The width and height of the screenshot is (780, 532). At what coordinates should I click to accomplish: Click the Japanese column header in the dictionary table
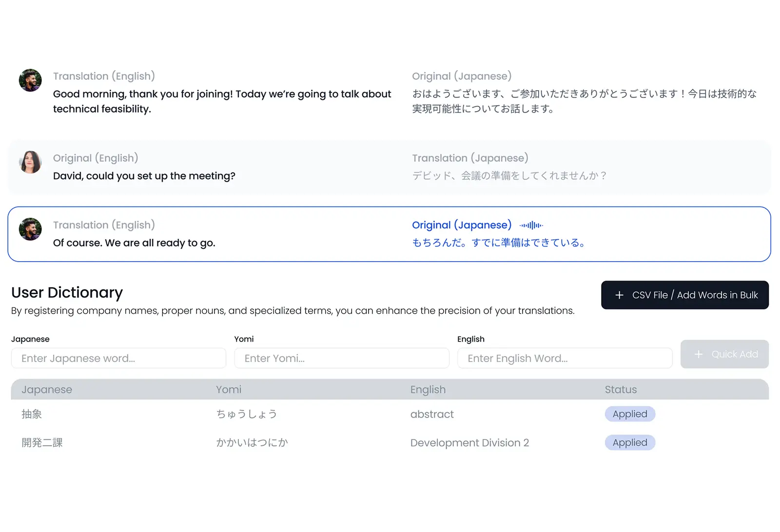pos(47,390)
